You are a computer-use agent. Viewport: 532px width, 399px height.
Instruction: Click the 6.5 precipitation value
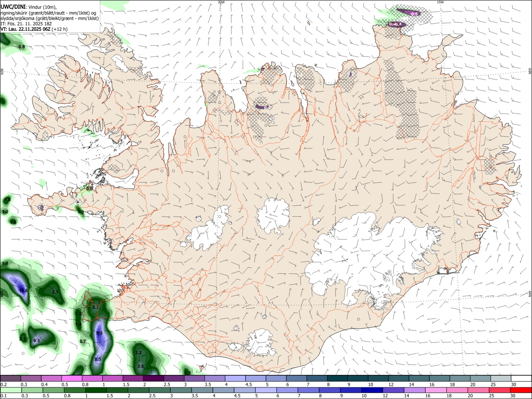[37, 341]
